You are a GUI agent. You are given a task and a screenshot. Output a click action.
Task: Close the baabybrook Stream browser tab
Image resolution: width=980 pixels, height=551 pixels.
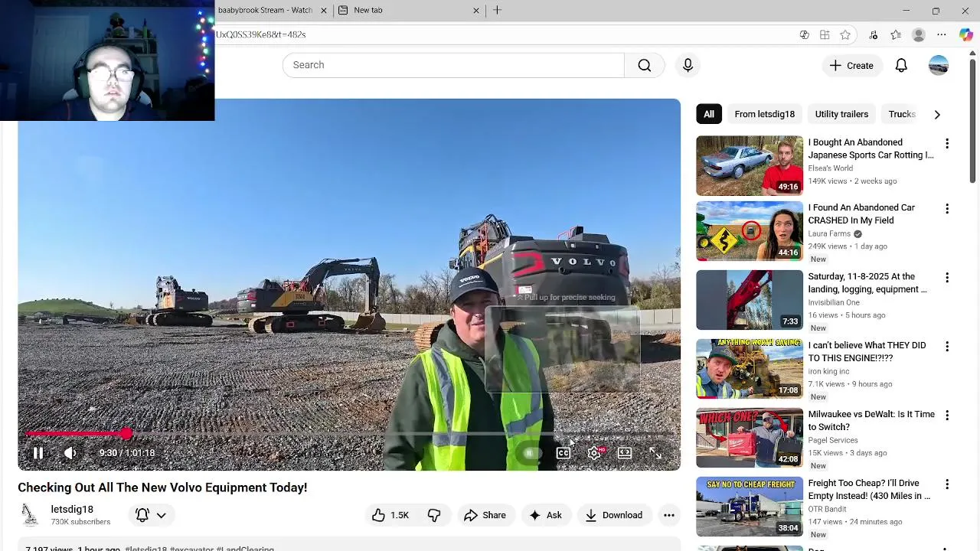point(323,10)
